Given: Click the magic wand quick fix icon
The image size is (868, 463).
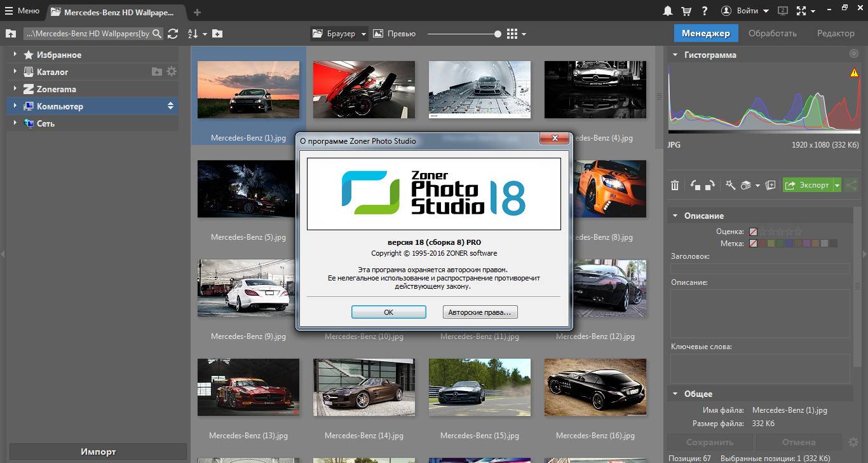Looking at the screenshot, I should pyautogui.click(x=730, y=185).
